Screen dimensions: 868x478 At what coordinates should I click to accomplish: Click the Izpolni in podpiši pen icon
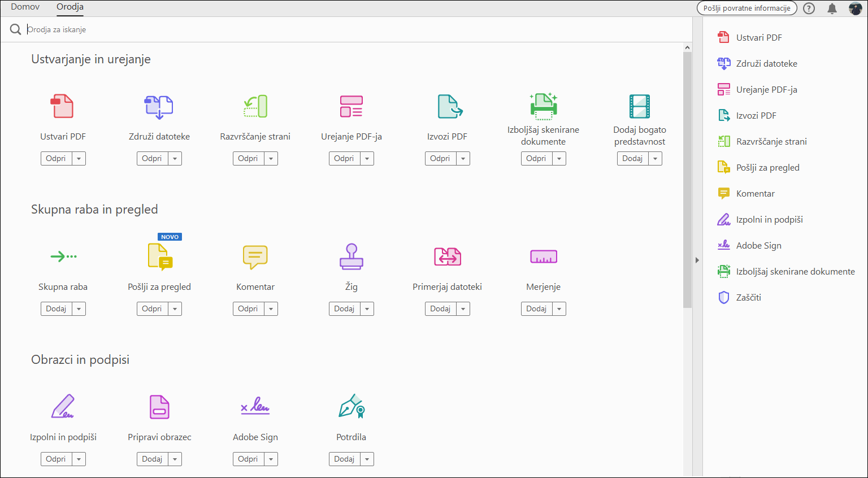click(63, 406)
